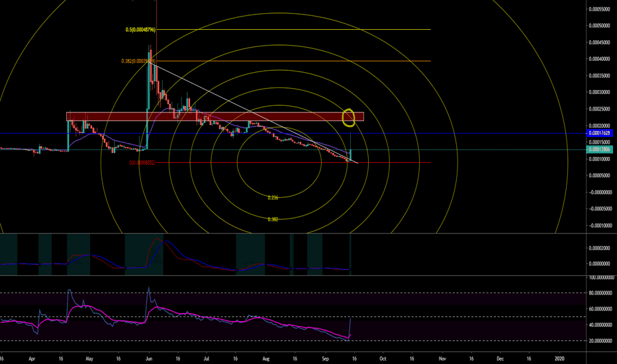This screenshot has width=617, height=364.
Task: Click the 0.00035000 price axis value
Action: click(600, 75)
